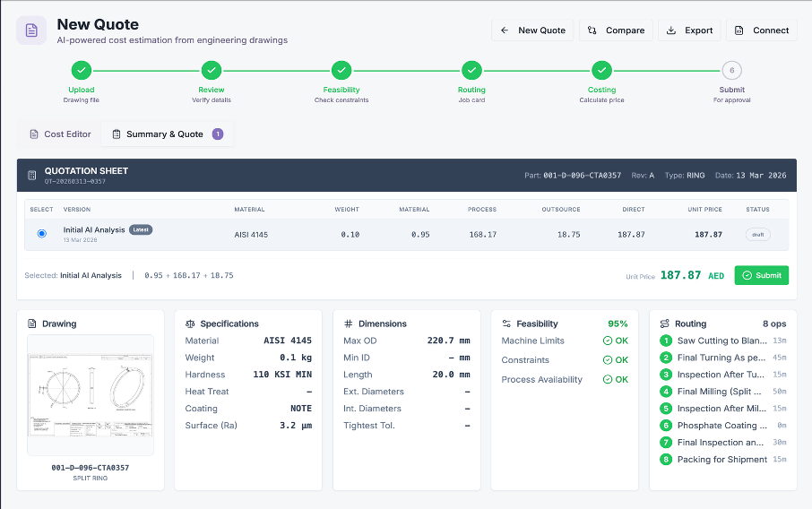Click the Review step checkmark circle

pos(212,71)
